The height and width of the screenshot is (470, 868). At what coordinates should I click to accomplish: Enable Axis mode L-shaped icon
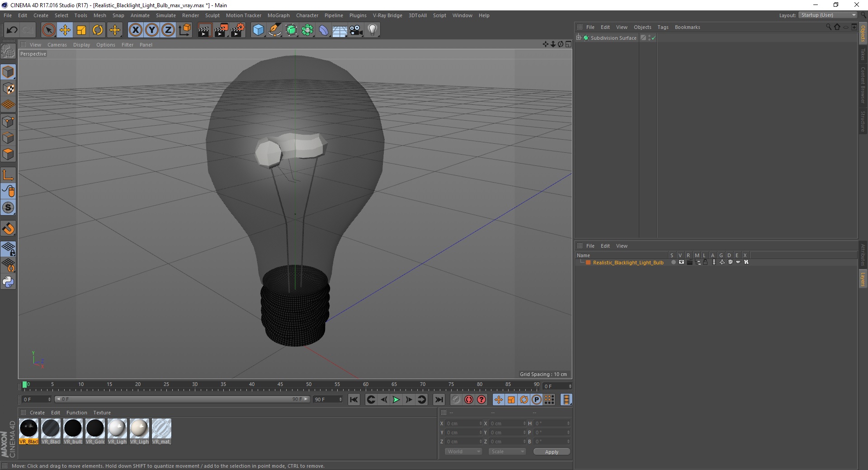tap(8, 175)
